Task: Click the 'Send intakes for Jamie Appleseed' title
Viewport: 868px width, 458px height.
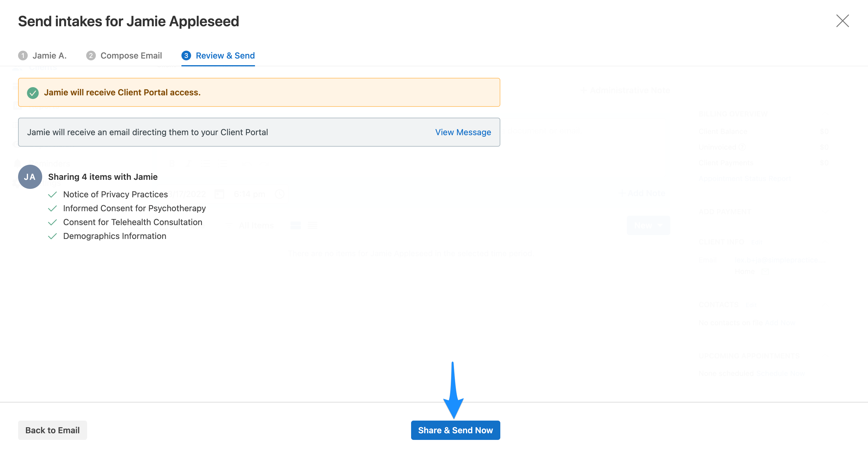Action: click(x=128, y=21)
